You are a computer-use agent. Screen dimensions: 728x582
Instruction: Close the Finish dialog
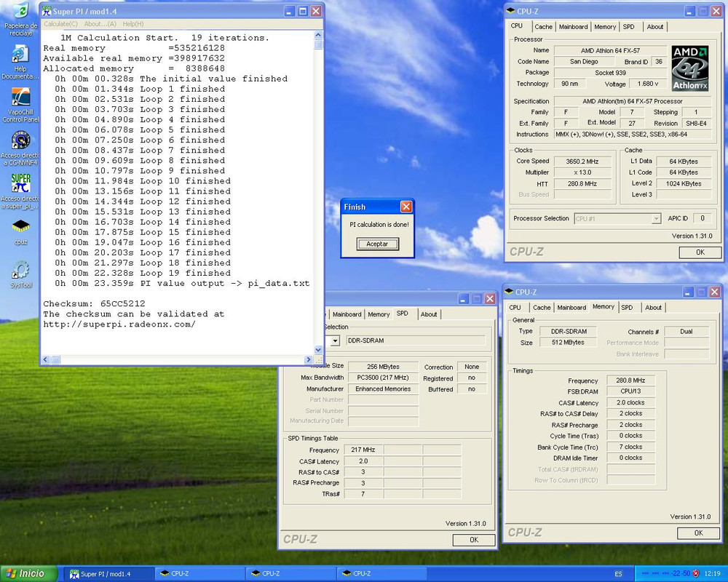pos(405,207)
